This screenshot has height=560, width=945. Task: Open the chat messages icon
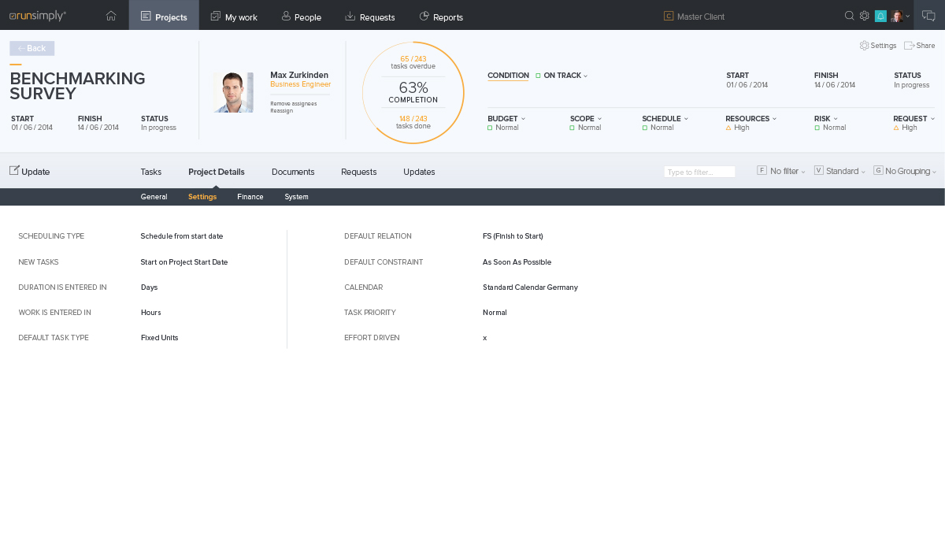pyautogui.click(x=928, y=16)
